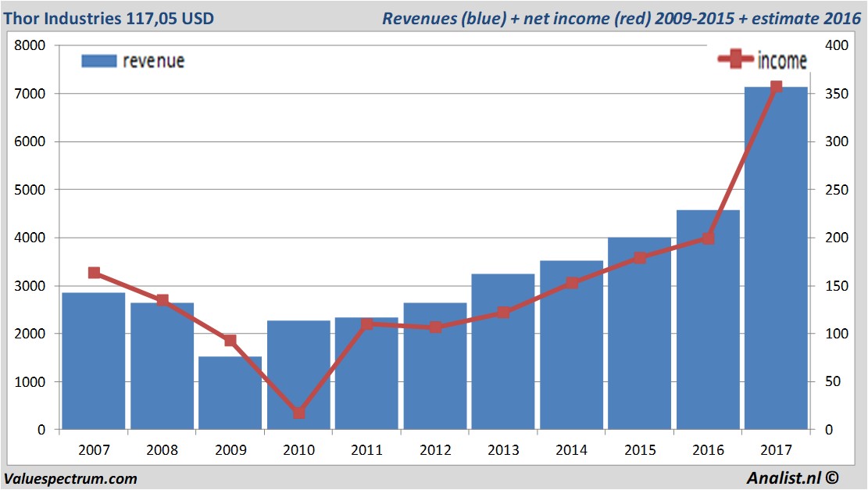Click the 2016 income data point

(x=708, y=238)
